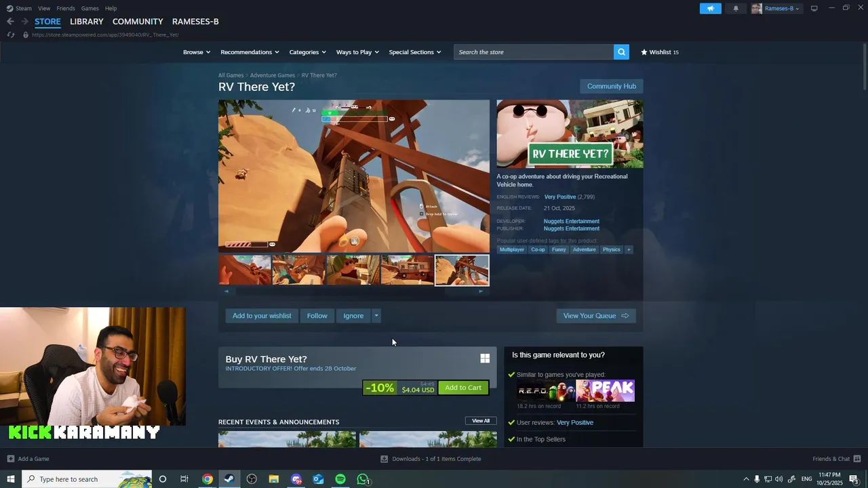
Task: Open Chrome from the taskbar
Action: (208, 479)
